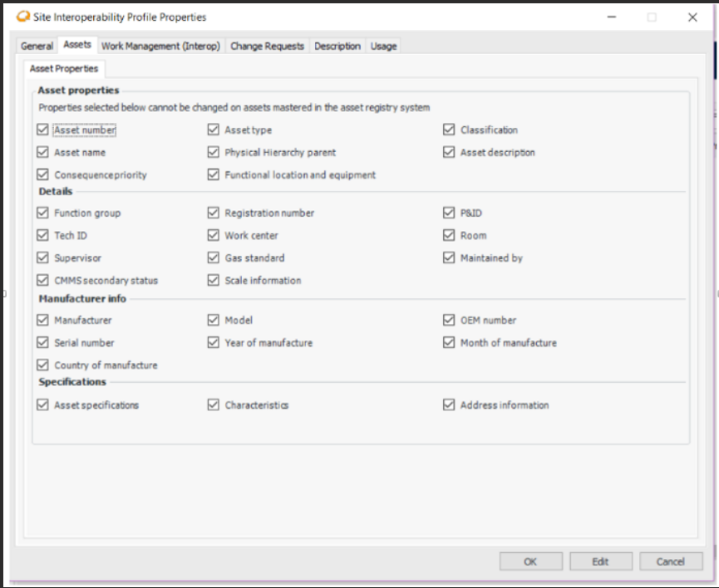Click the orange application icon in title bar
The width and height of the screenshot is (719, 588).
pos(23,17)
